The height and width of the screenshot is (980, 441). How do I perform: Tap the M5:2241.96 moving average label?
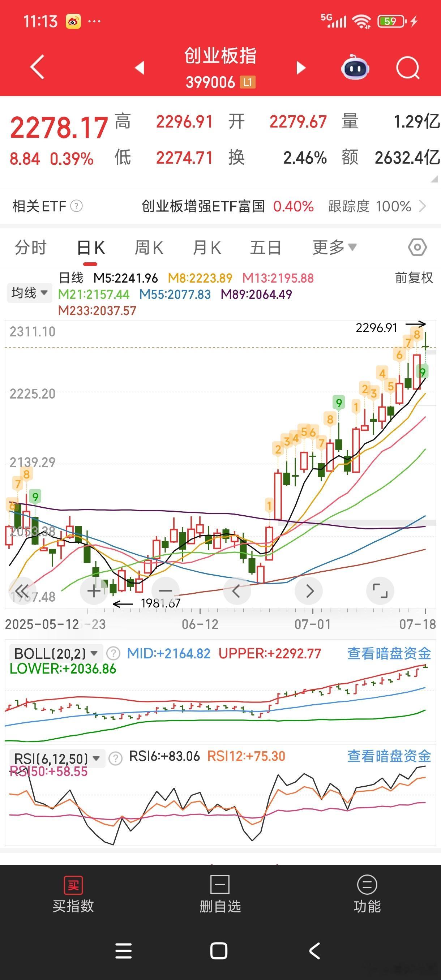tap(125, 278)
